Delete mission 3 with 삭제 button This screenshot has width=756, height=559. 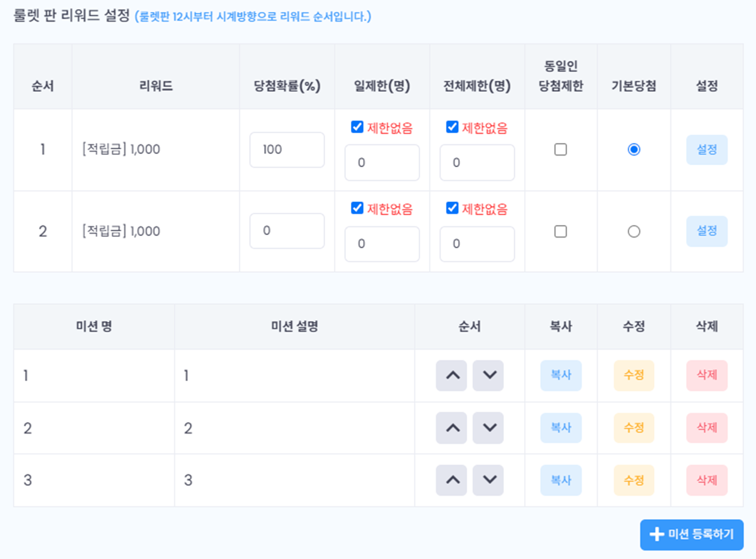pos(707,480)
